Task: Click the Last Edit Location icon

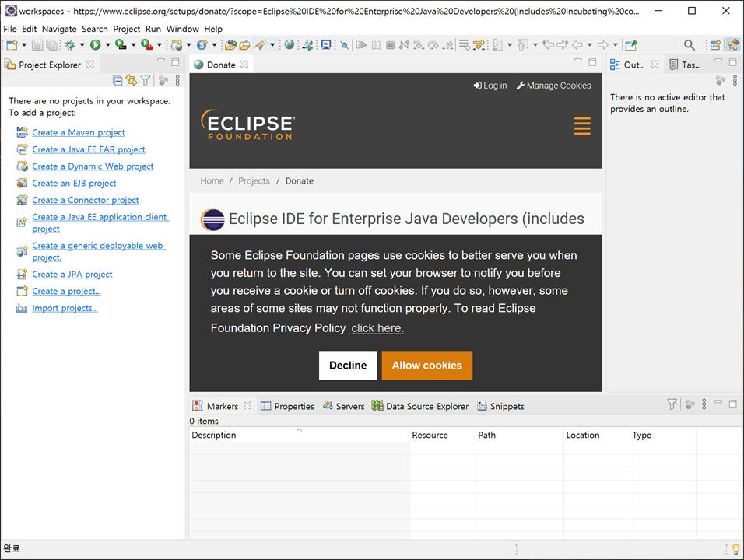Action: coord(549,45)
